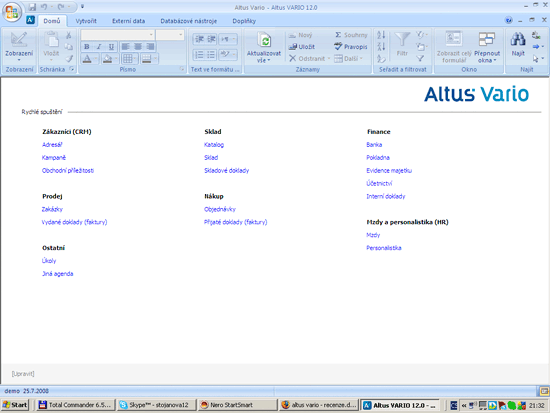This screenshot has height=413, width=550.
Task: Click Aktualizovat vše refresh icon
Action: [x=264, y=40]
